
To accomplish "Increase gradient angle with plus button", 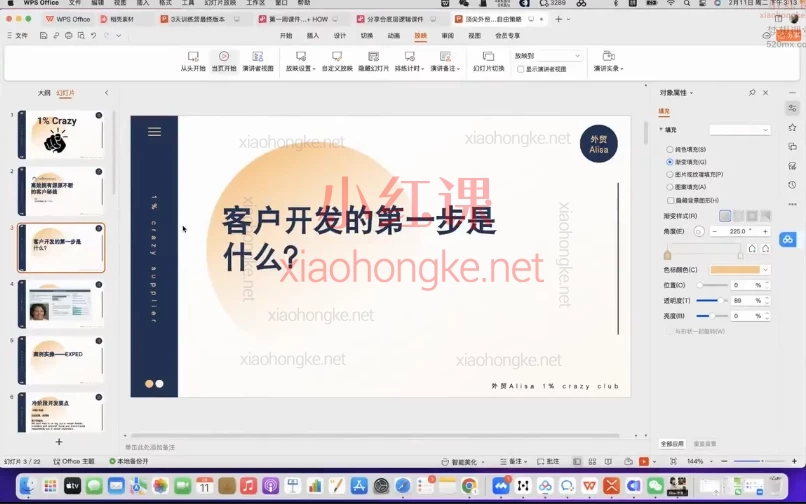I will click(765, 231).
